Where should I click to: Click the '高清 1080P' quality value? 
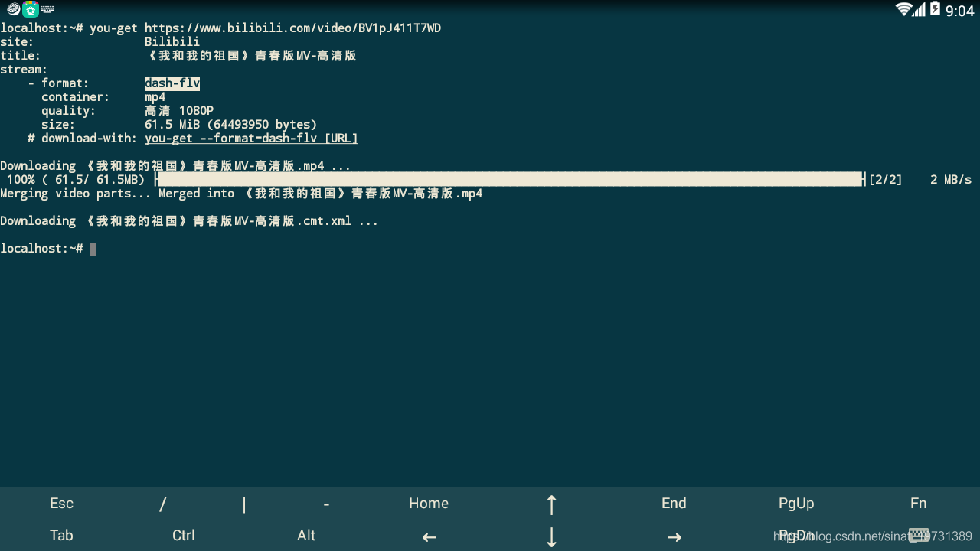[179, 111]
